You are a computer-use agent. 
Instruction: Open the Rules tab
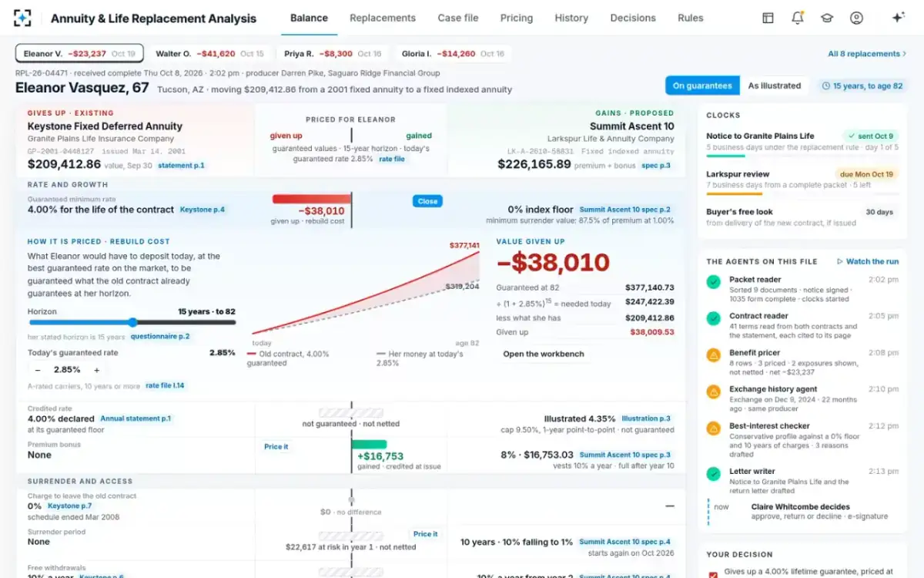pyautogui.click(x=691, y=18)
